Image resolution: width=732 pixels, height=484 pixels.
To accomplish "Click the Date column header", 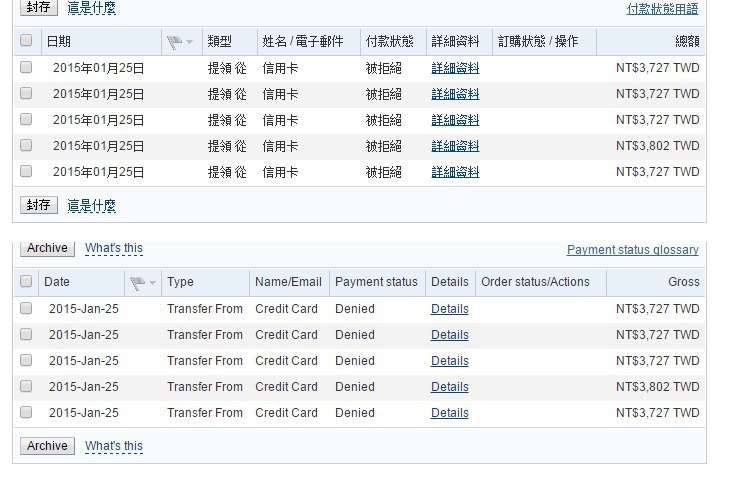I will tap(57, 282).
